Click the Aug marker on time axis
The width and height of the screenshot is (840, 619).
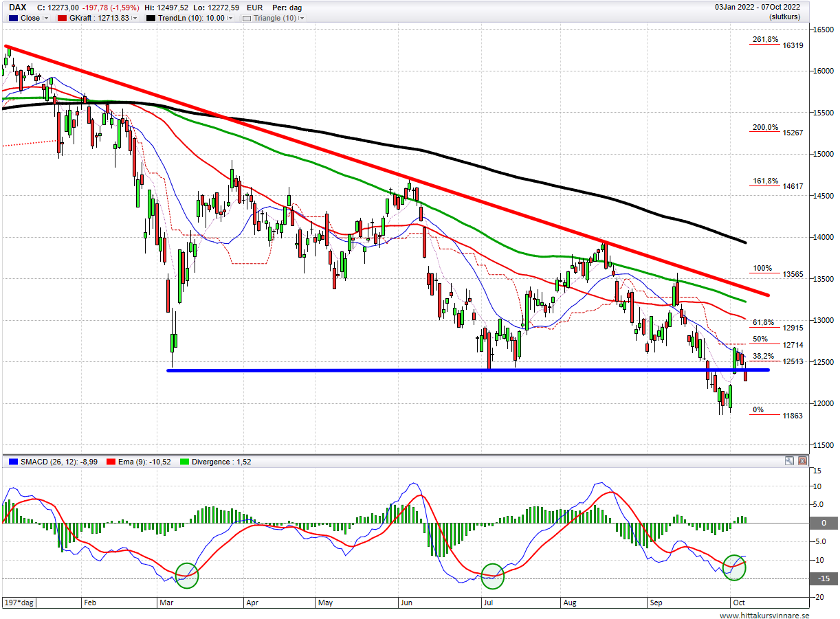(x=570, y=603)
